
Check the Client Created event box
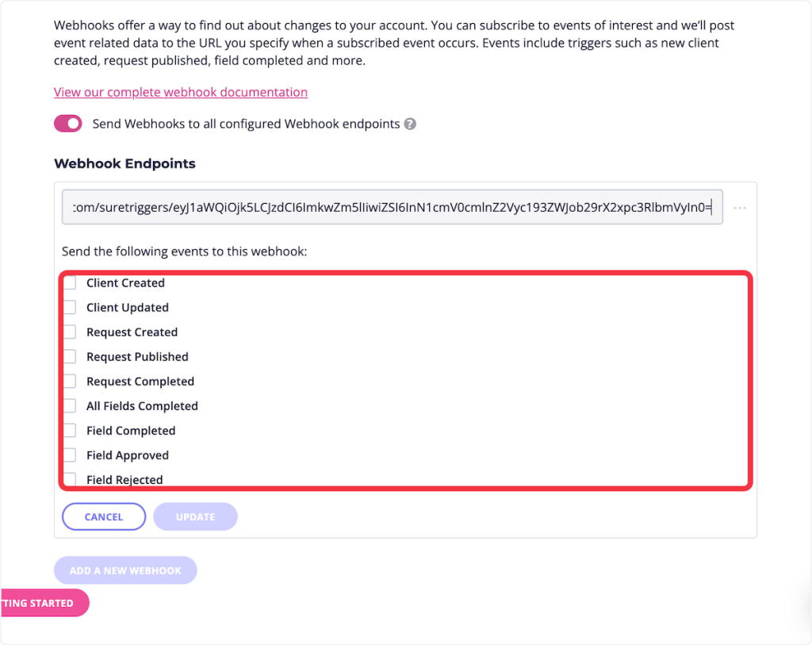coord(71,283)
